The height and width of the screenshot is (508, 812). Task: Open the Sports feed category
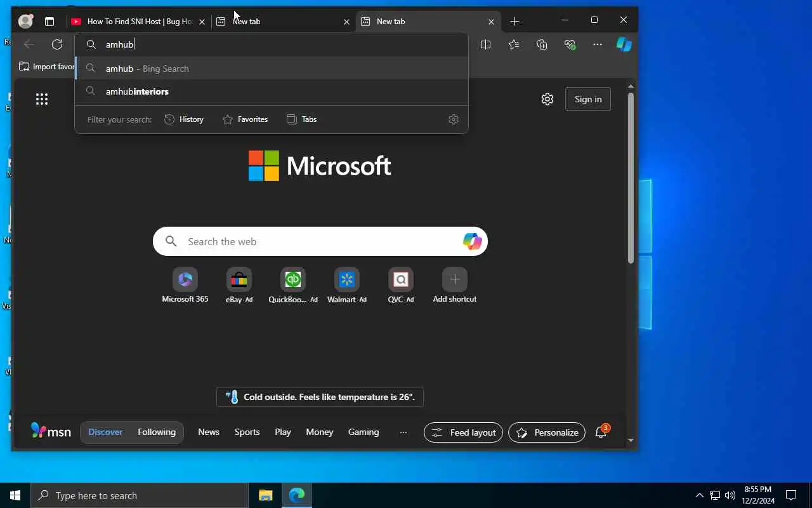coord(247,432)
